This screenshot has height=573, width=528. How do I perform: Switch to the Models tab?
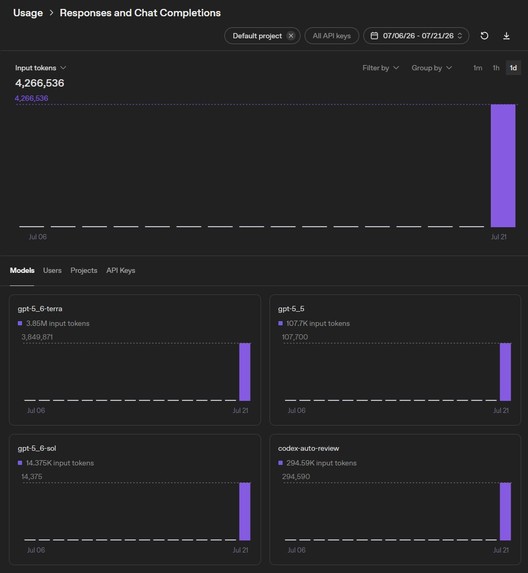tap(22, 270)
